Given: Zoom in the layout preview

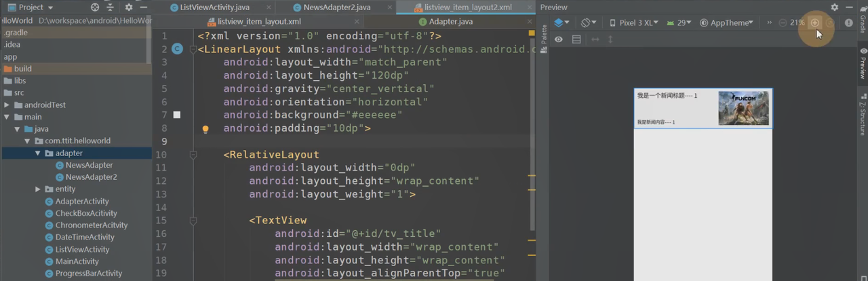Looking at the screenshot, I should point(815,22).
